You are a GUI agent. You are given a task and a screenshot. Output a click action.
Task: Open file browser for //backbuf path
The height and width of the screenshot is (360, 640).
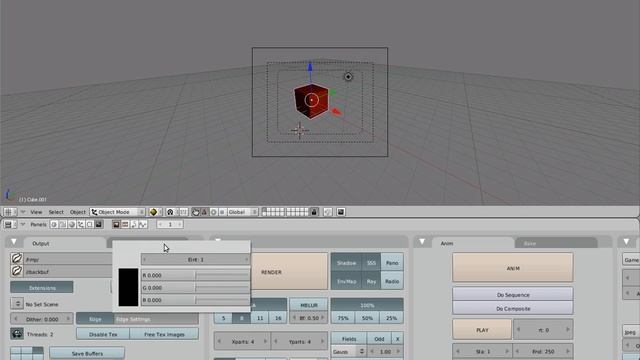coord(17,271)
